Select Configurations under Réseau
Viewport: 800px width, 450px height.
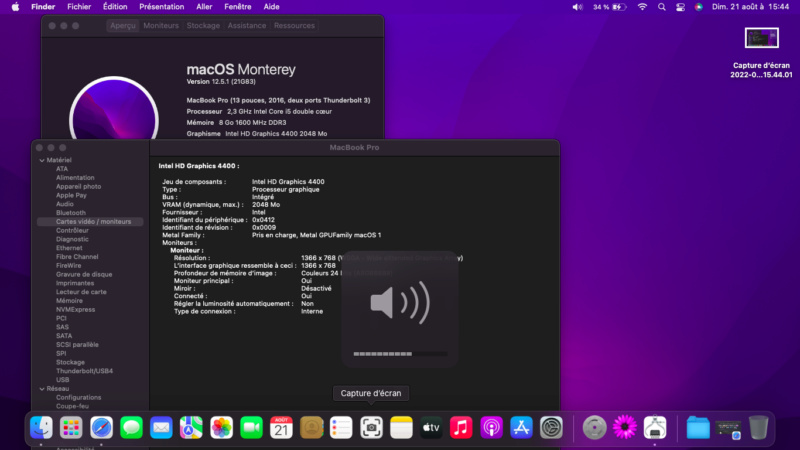(x=79, y=397)
